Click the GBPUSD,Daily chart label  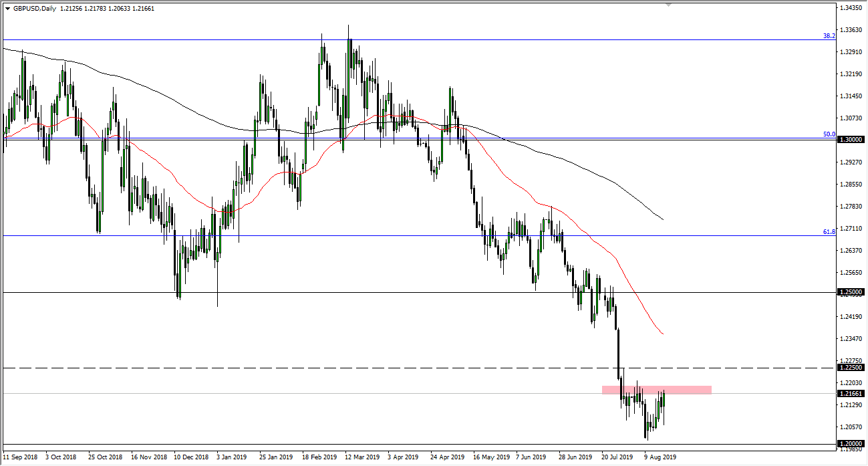(x=33, y=9)
